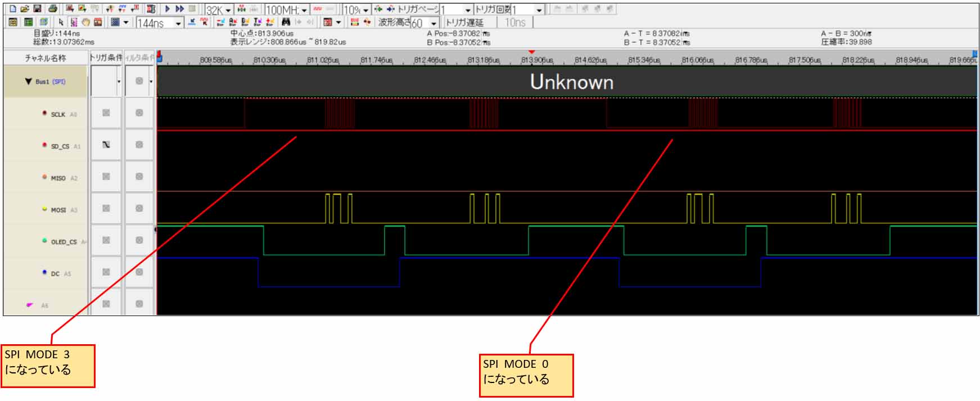This screenshot has height=401, width=980.
Task: Stop capture with the grey square icon
Action: point(192,9)
